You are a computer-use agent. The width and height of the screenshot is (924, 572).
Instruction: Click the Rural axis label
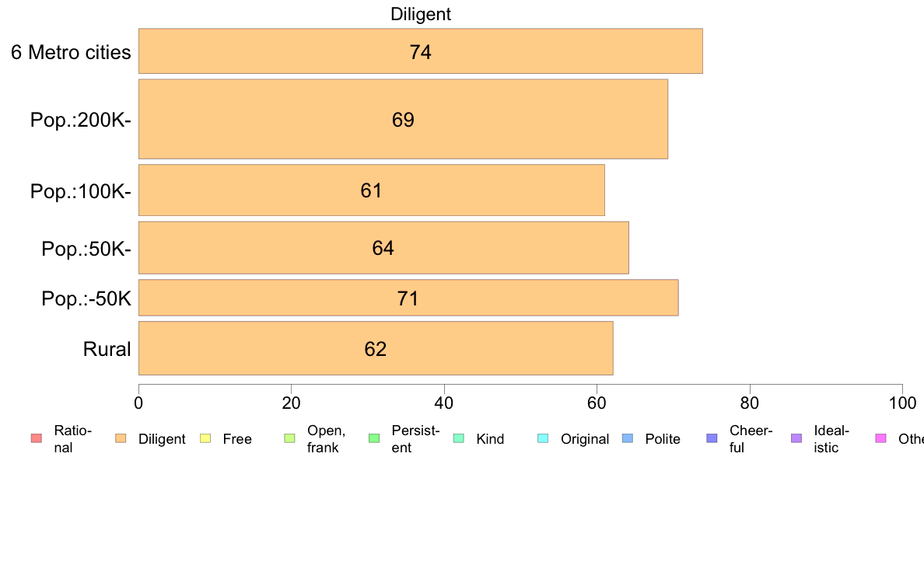[107, 349]
